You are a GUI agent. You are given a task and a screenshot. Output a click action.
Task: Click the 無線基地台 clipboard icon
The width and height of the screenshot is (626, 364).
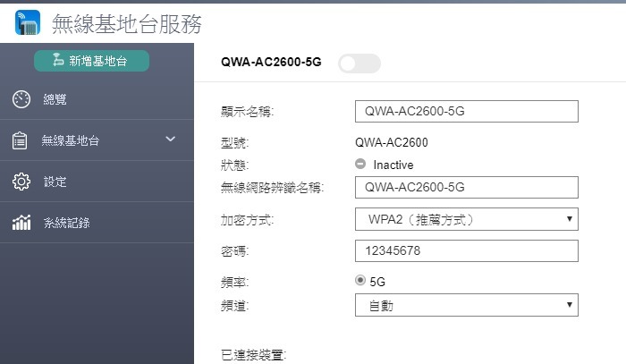(x=20, y=140)
